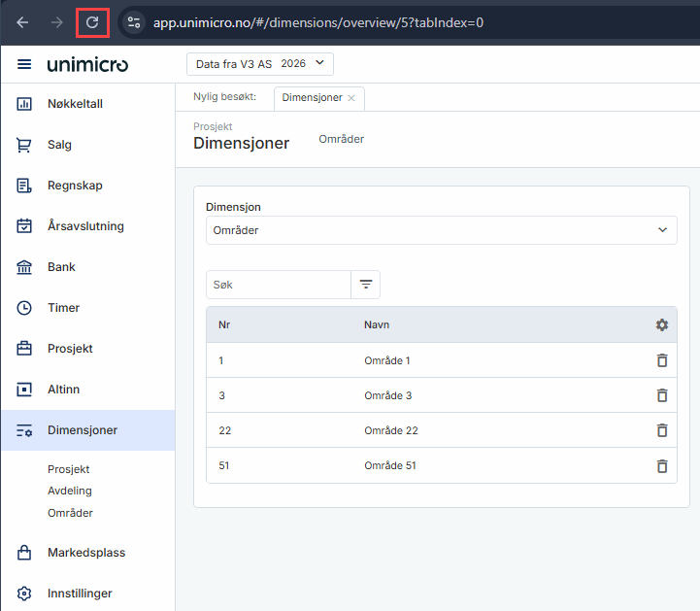700x611 pixels.
Task: Select the Område 3 table row
Action: (x=387, y=395)
